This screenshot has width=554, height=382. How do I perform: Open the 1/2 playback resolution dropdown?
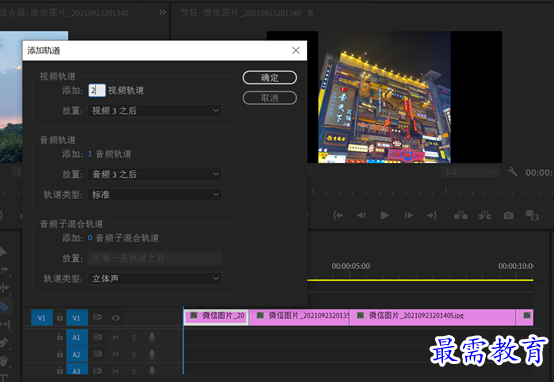[x=470, y=172]
